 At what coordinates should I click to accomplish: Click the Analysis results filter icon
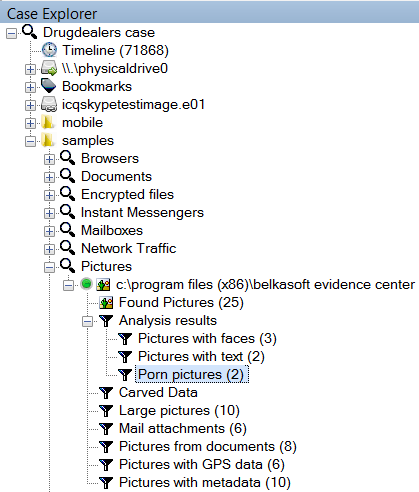[106, 320]
